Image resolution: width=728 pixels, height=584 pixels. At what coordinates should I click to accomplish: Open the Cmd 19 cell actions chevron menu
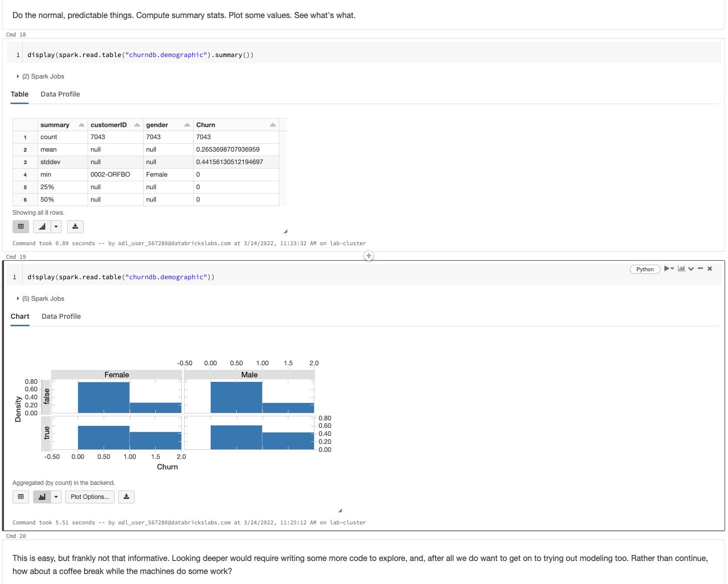(x=691, y=269)
